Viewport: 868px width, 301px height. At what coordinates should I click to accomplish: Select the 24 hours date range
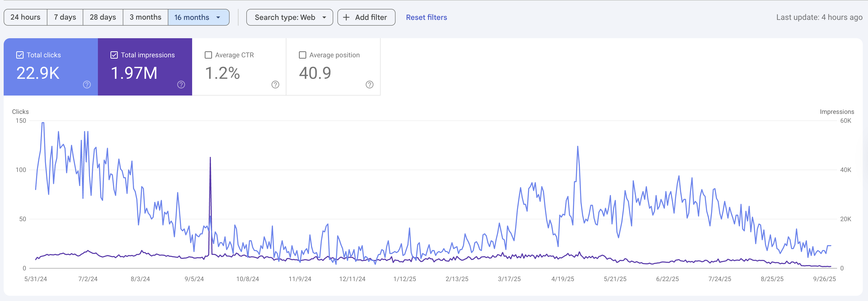point(25,18)
